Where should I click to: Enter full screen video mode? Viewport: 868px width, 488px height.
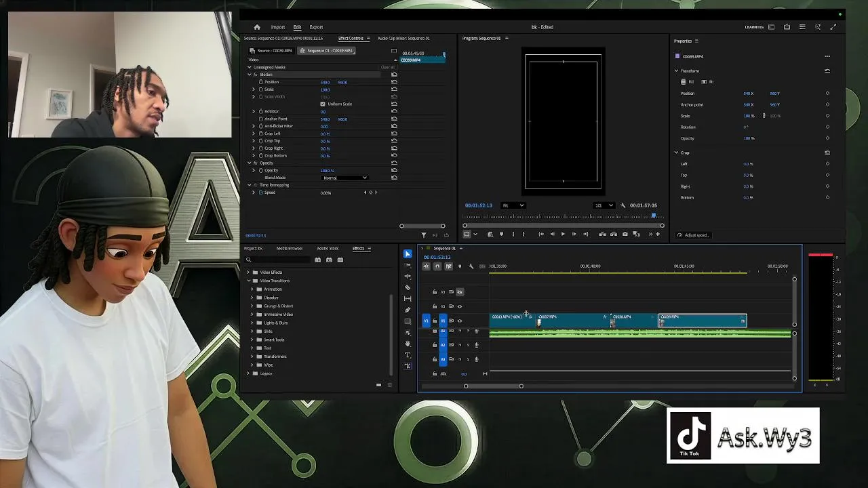point(833,27)
